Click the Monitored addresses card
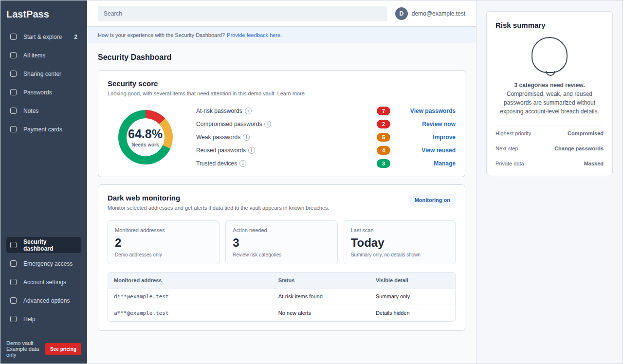 164,242
